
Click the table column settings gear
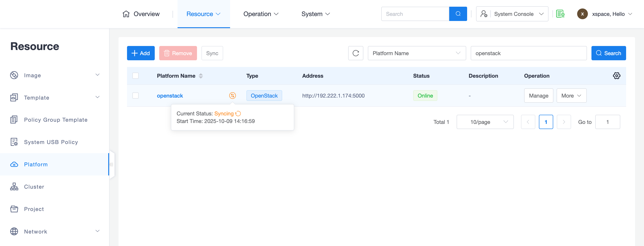616,76
